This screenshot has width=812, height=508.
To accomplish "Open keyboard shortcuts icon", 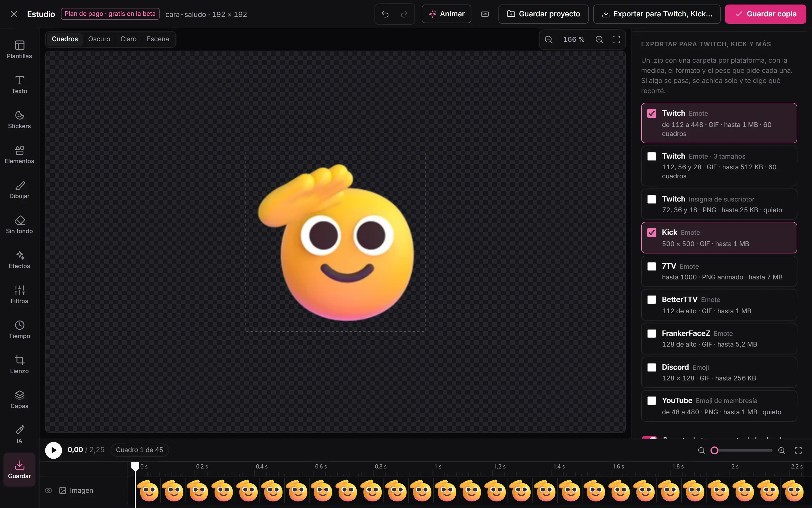I will (485, 14).
